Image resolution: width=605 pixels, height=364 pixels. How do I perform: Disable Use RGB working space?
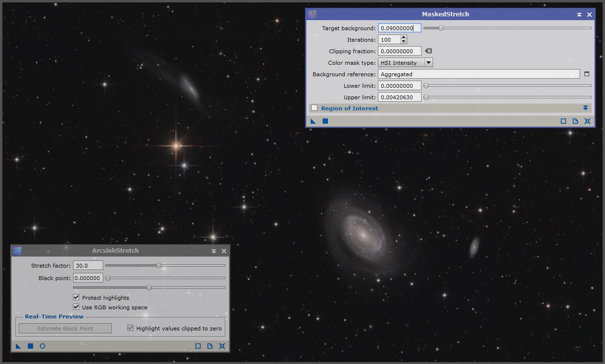pos(76,307)
